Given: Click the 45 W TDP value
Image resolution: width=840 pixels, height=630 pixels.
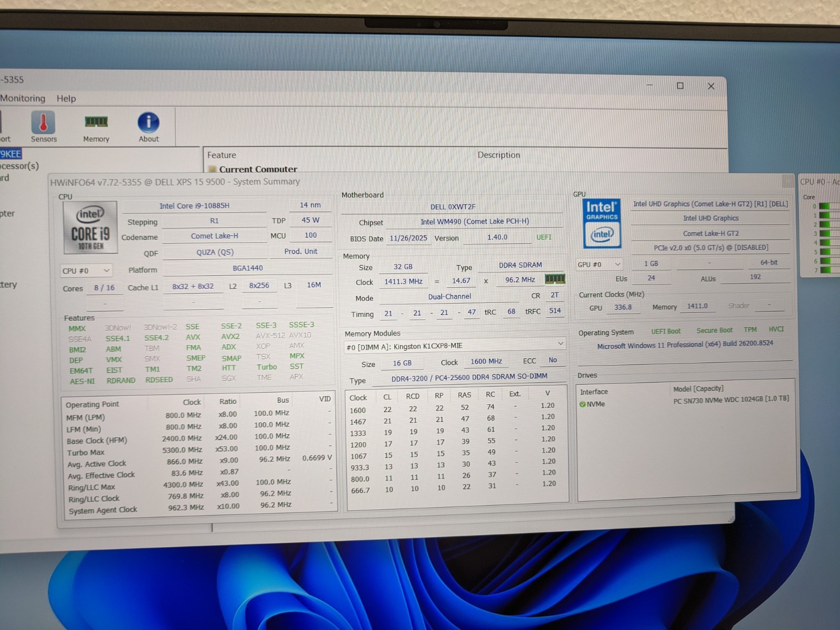Looking at the screenshot, I should pyautogui.click(x=310, y=220).
